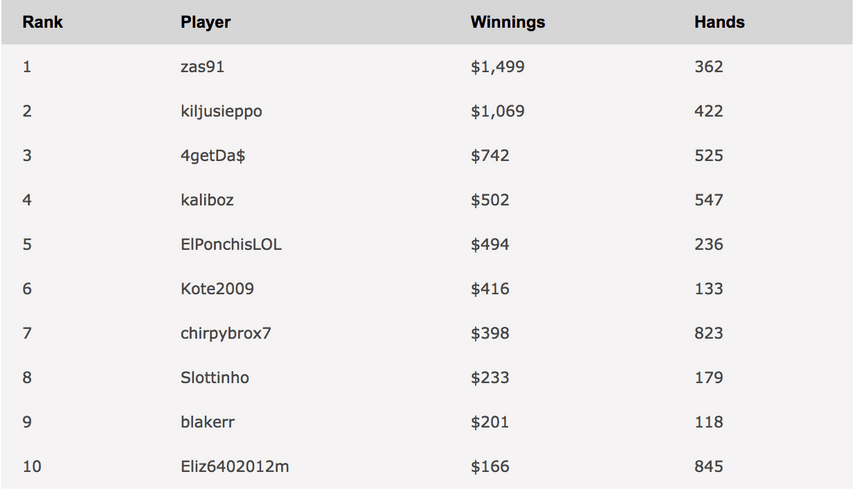This screenshot has width=854, height=490.
Task: Choose the kaliboz player entry
Action: (207, 200)
